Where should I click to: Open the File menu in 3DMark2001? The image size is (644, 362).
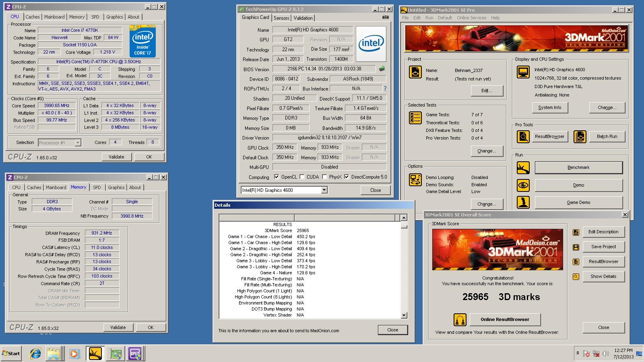405,18
